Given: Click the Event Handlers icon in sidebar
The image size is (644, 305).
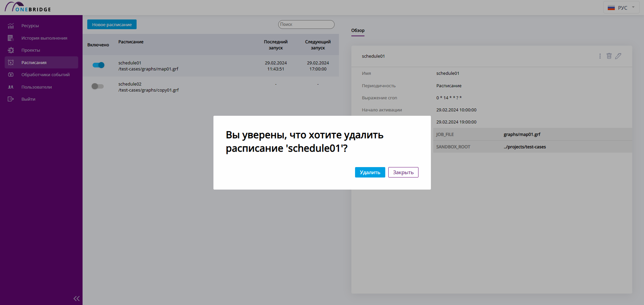Looking at the screenshot, I should 11,74.
